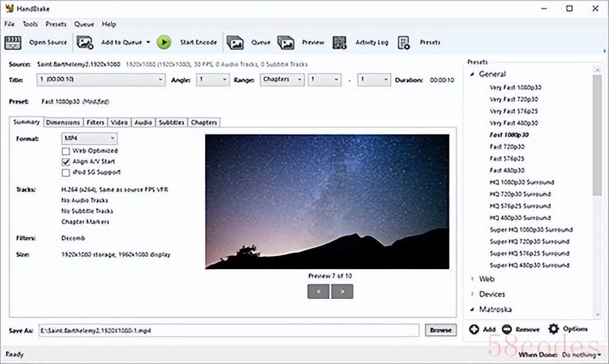Switch to the Chapters tab

[x=204, y=122]
